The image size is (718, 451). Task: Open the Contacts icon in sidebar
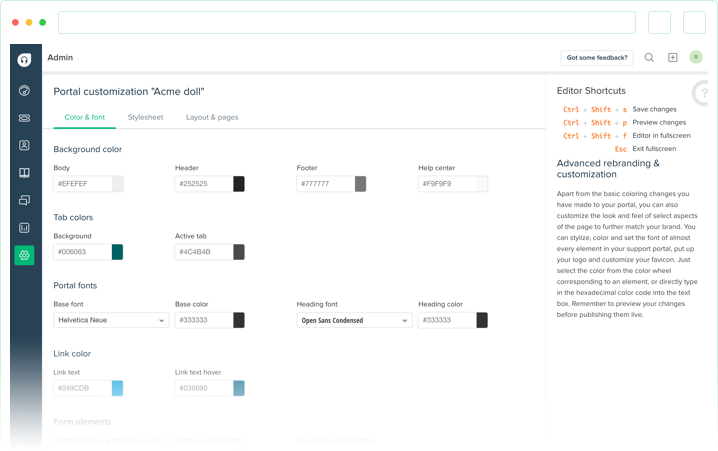point(25,145)
